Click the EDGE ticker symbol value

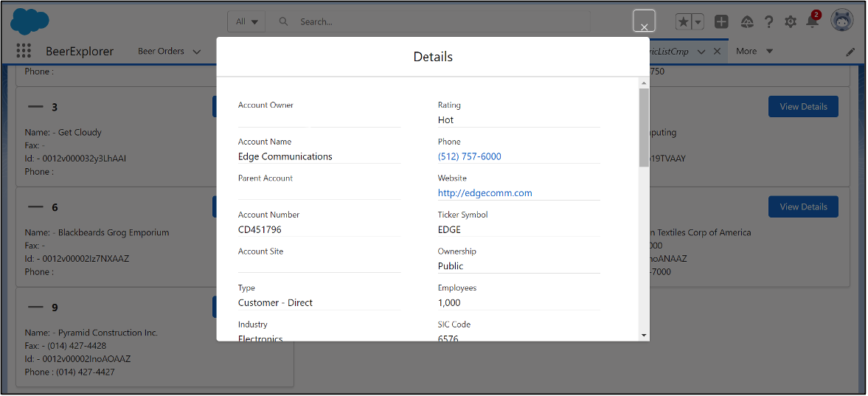(x=449, y=230)
